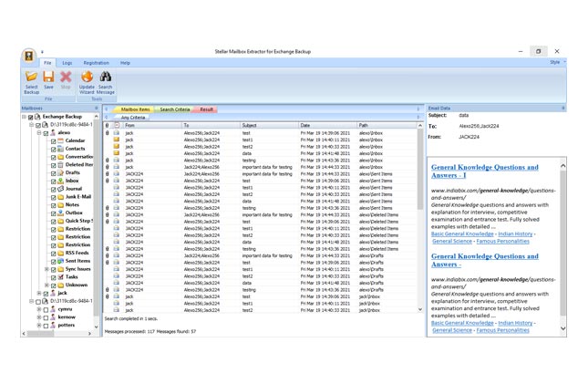The height and width of the screenshot is (384, 588).
Task: Click the Stellar application logo button
Action: (x=29, y=56)
